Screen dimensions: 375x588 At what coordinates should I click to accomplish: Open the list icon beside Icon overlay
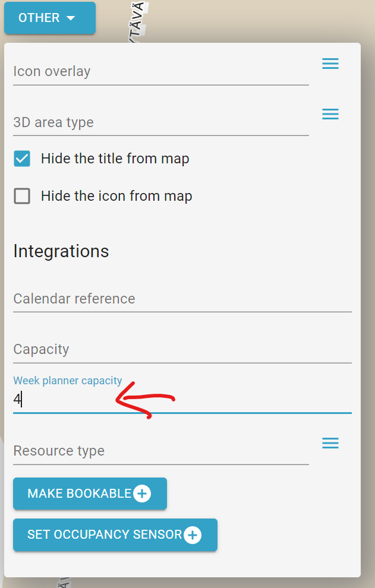(x=330, y=64)
